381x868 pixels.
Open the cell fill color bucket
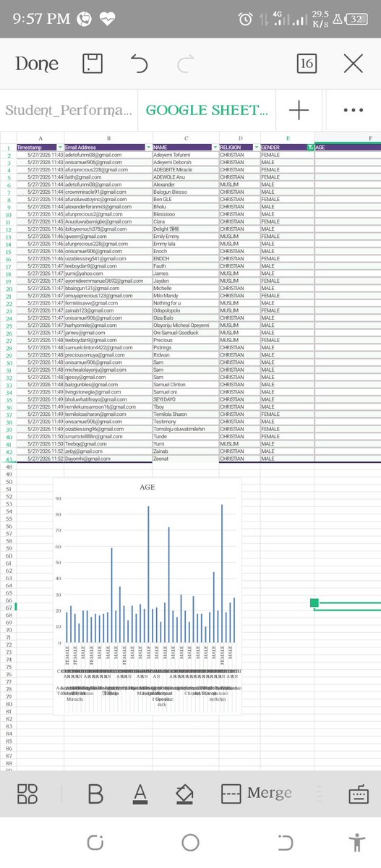pos(184,793)
